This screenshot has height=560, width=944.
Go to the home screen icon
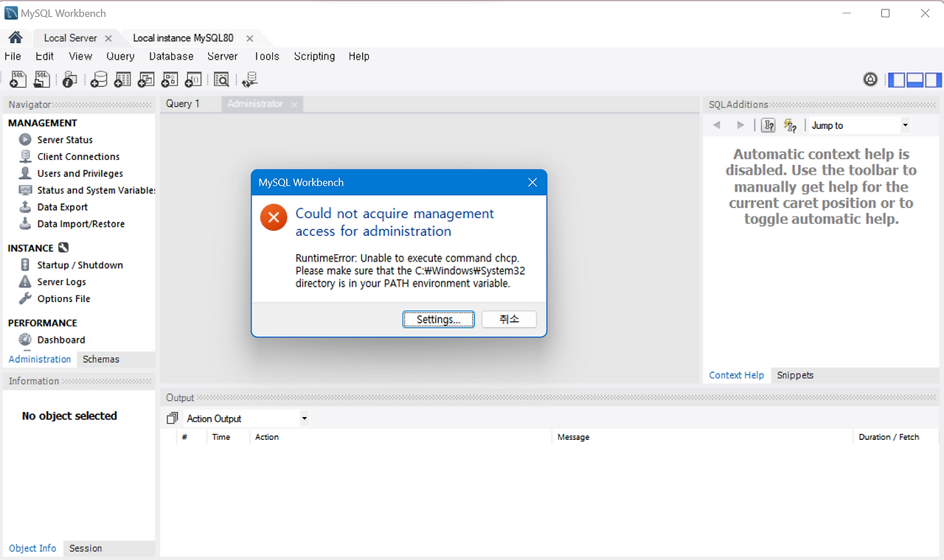click(x=15, y=38)
